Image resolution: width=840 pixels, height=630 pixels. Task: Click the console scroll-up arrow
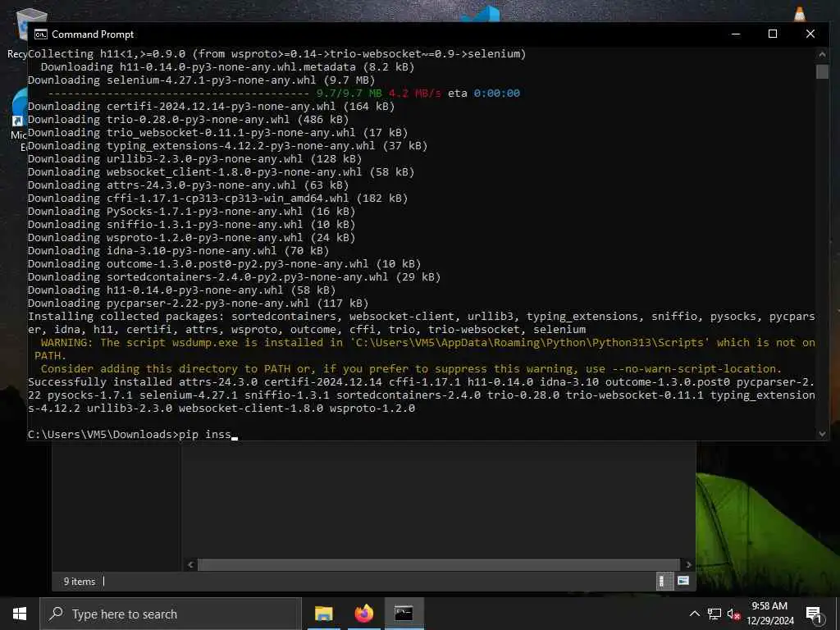coord(822,54)
